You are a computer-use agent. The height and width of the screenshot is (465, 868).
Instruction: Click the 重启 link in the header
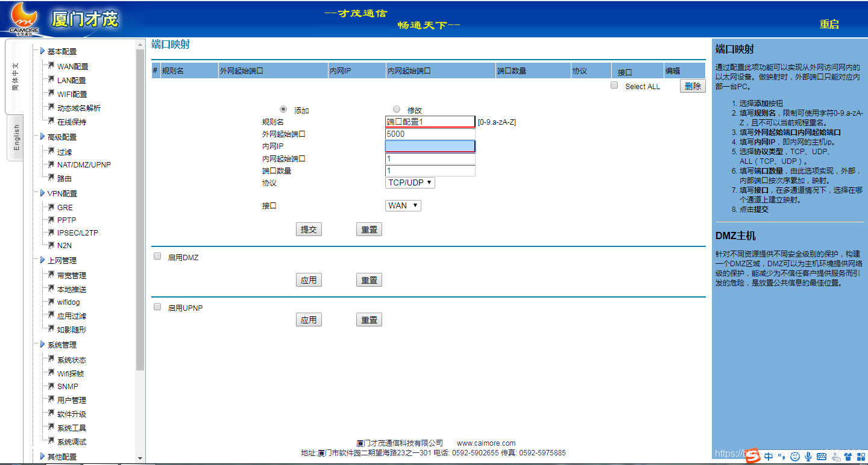[829, 24]
